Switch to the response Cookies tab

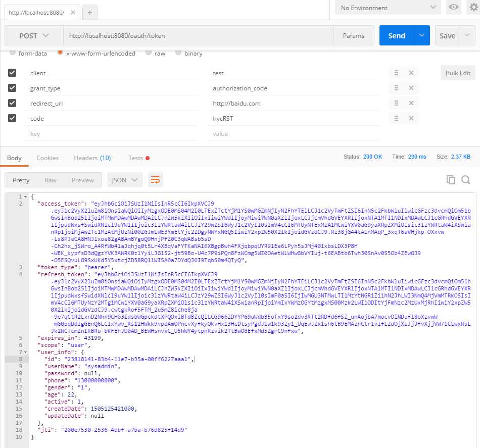coord(47,158)
